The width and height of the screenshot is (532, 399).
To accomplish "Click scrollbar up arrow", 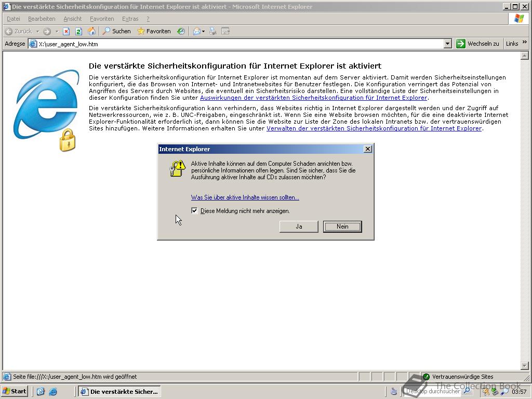I will click(525, 55).
